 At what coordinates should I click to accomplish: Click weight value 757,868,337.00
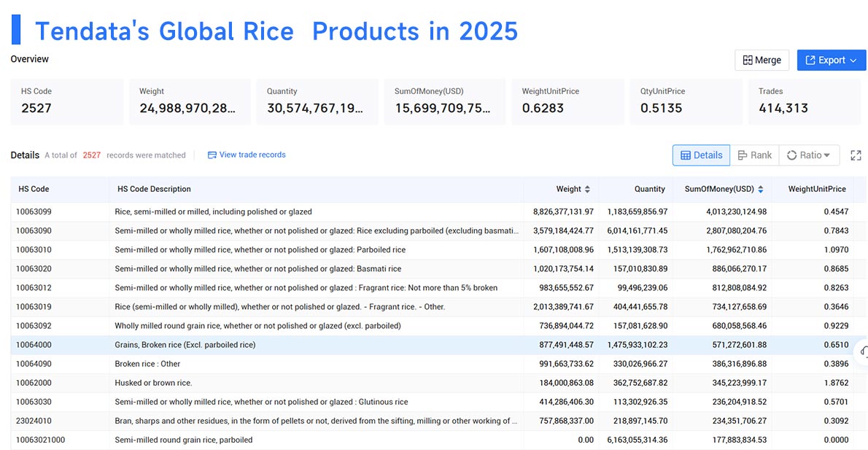[x=566, y=421]
